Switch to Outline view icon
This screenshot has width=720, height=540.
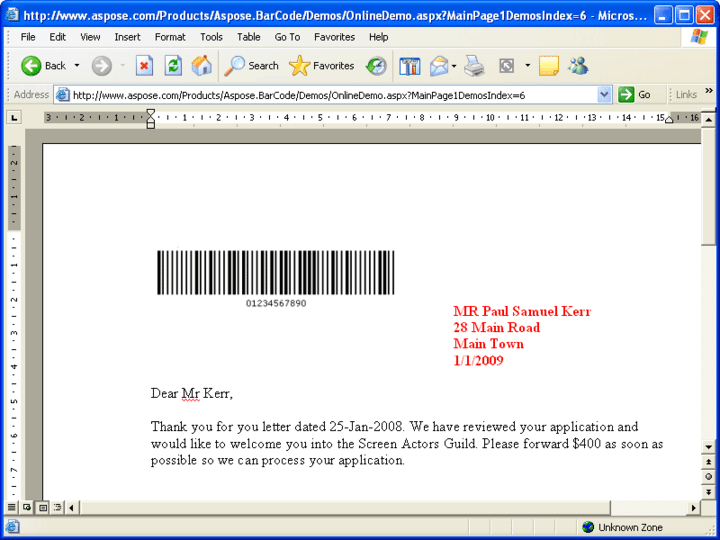(x=57, y=507)
